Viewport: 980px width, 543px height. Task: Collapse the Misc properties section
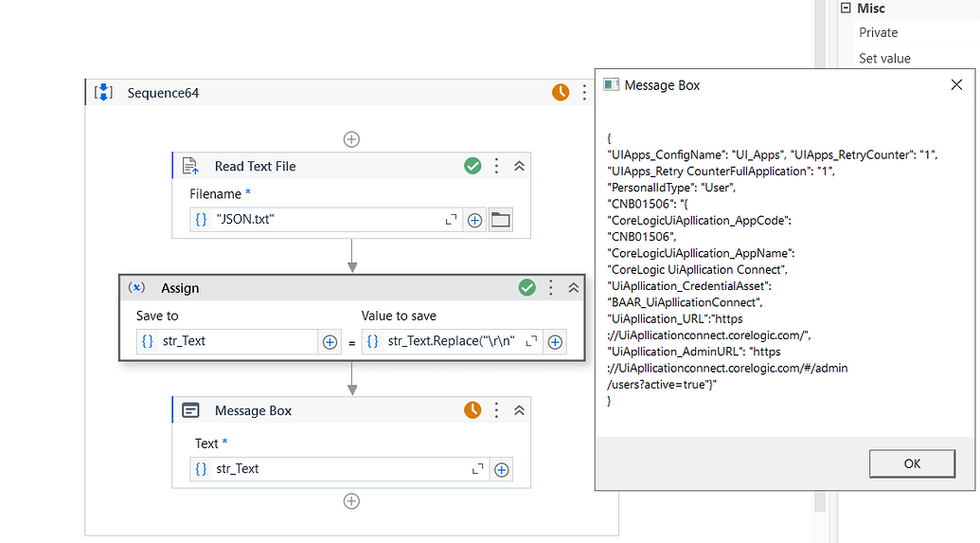846,8
